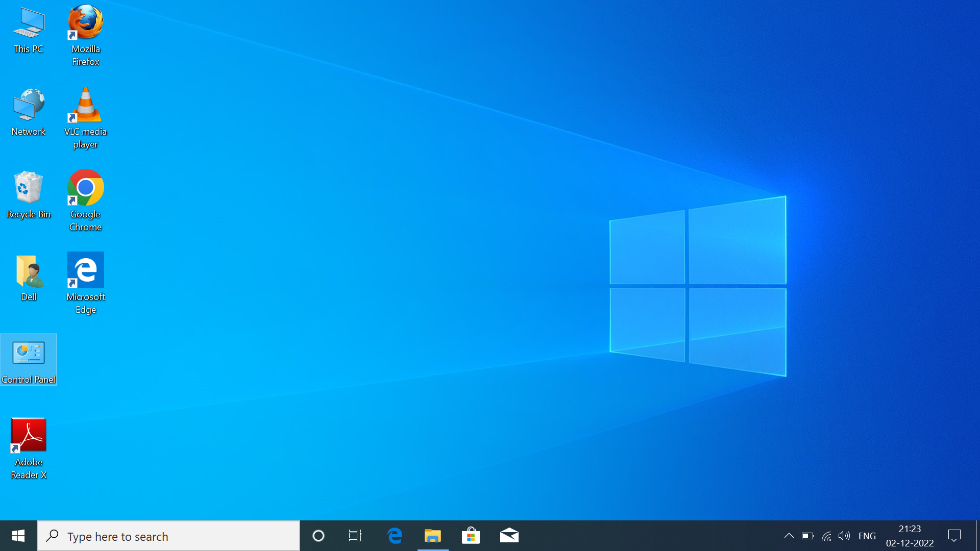Image resolution: width=980 pixels, height=551 pixels.
Task: Open the Windows Start menu
Action: (18, 536)
